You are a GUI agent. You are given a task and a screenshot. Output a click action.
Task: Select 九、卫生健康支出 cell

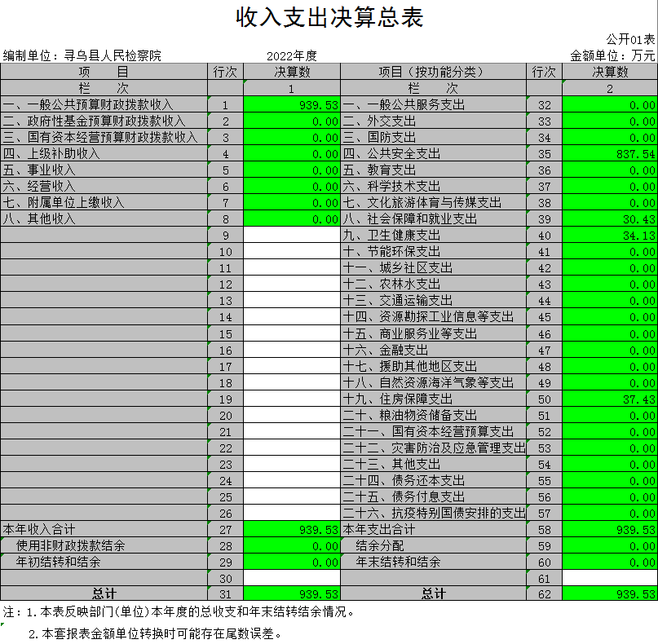434,235
